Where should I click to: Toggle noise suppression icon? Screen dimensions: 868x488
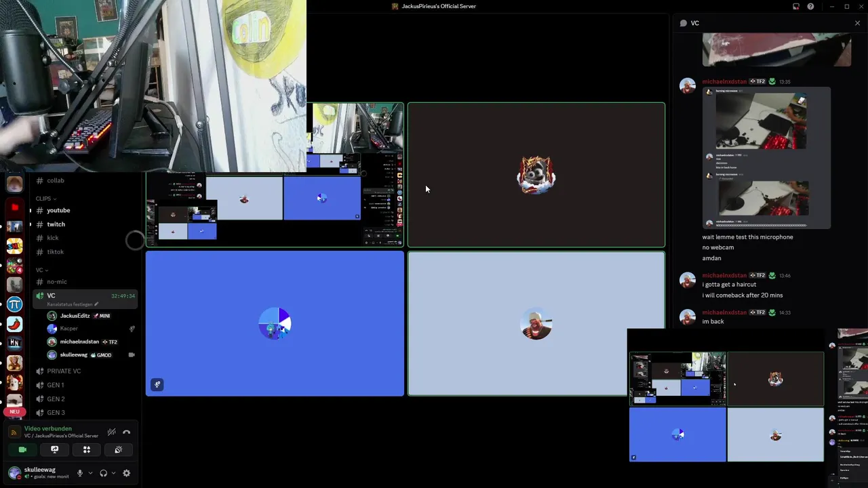tap(112, 432)
